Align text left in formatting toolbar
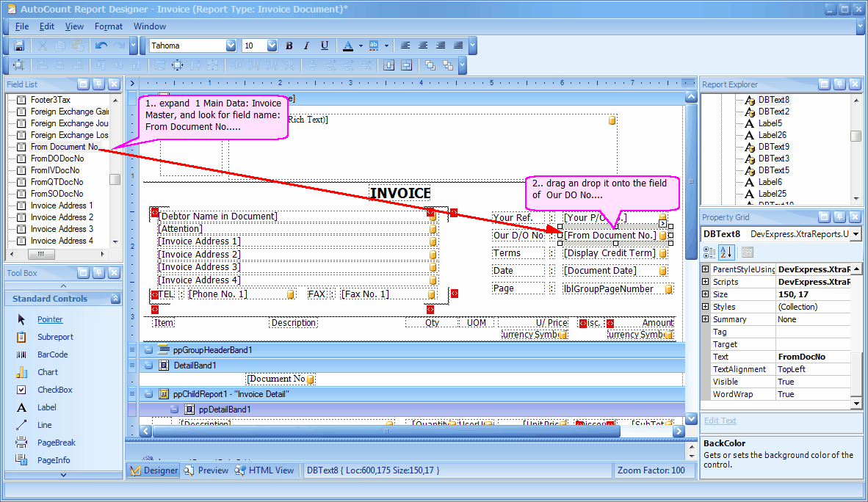 tap(405, 46)
